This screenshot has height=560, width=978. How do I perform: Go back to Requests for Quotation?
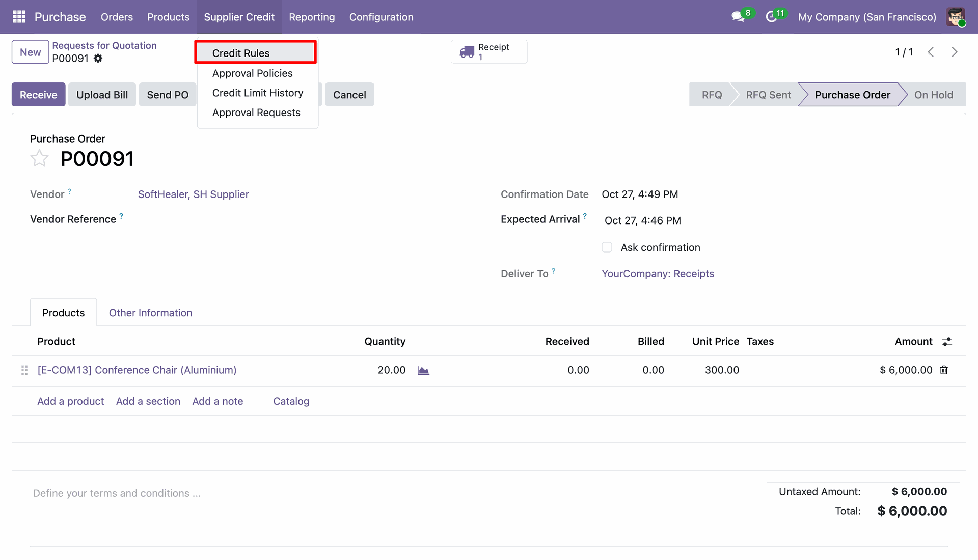[x=104, y=45]
